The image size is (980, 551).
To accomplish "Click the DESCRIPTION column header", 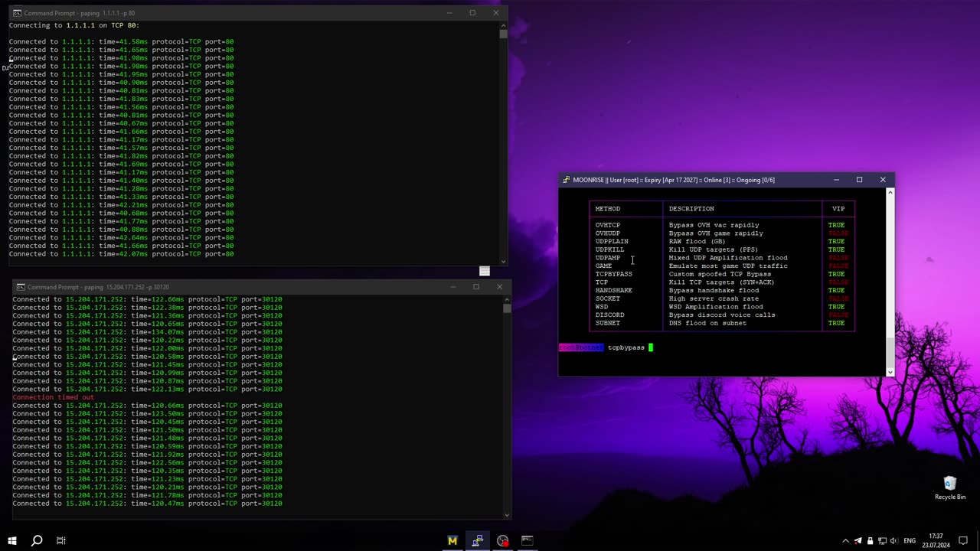I will click(x=691, y=209).
